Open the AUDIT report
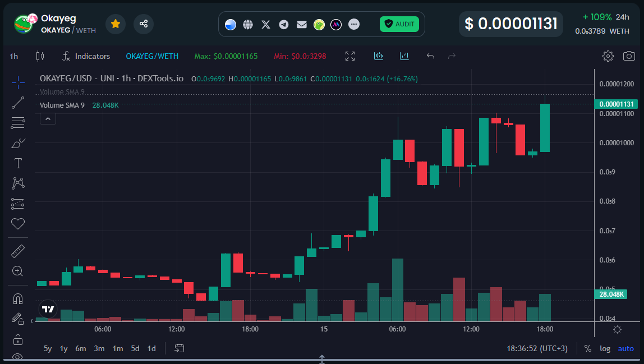The width and height of the screenshot is (644, 364). pyautogui.click(x=399, y=24)
